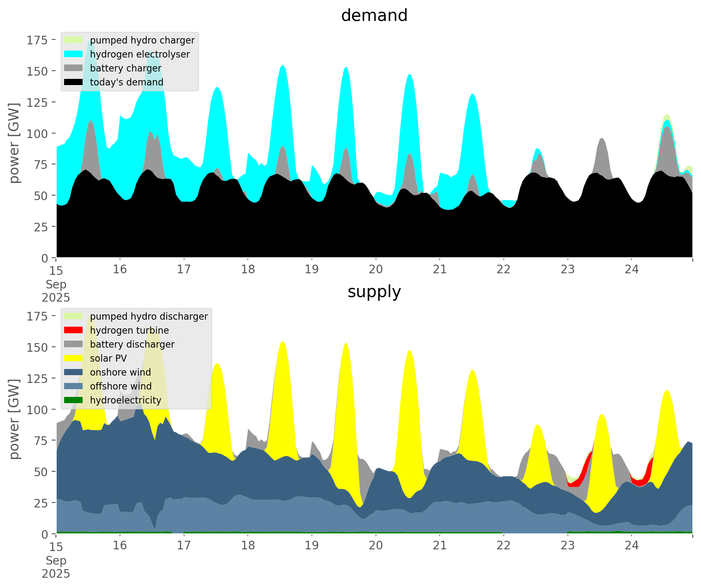Click the "today's demand" legend text
This screenshot has width=701, height=588.
127,82
